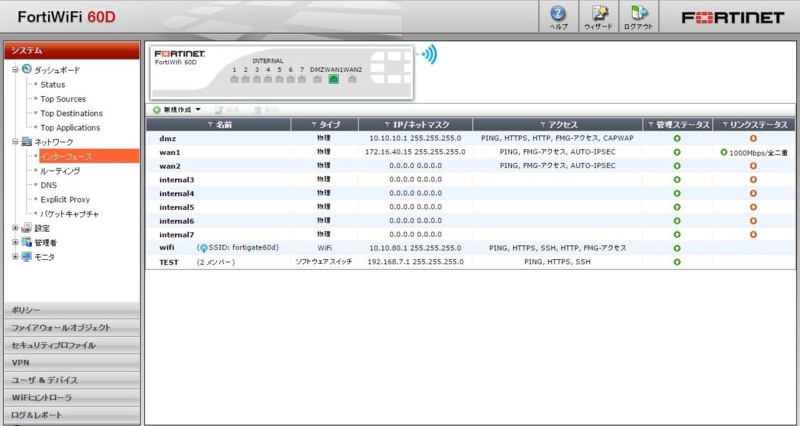Viewport: 800px width, 426px height.
Task: Open the 新規作成 dropdown arrow
Action: coord(198,110)
